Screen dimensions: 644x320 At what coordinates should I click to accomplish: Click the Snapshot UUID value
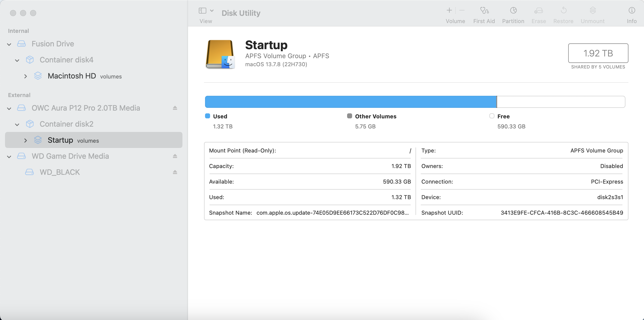[562, 213]
